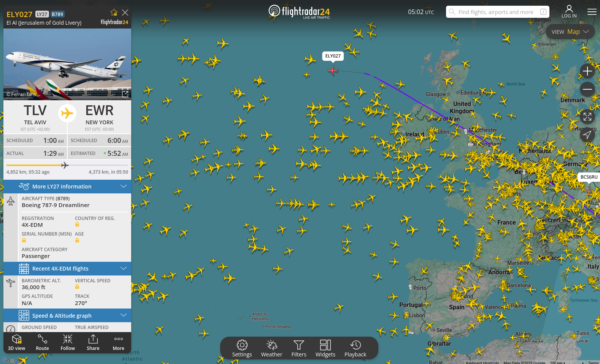This screenshot has height=364, width=600.
Task: Click the Boeing 787-9 Dreamliner text
Action: 56,205
